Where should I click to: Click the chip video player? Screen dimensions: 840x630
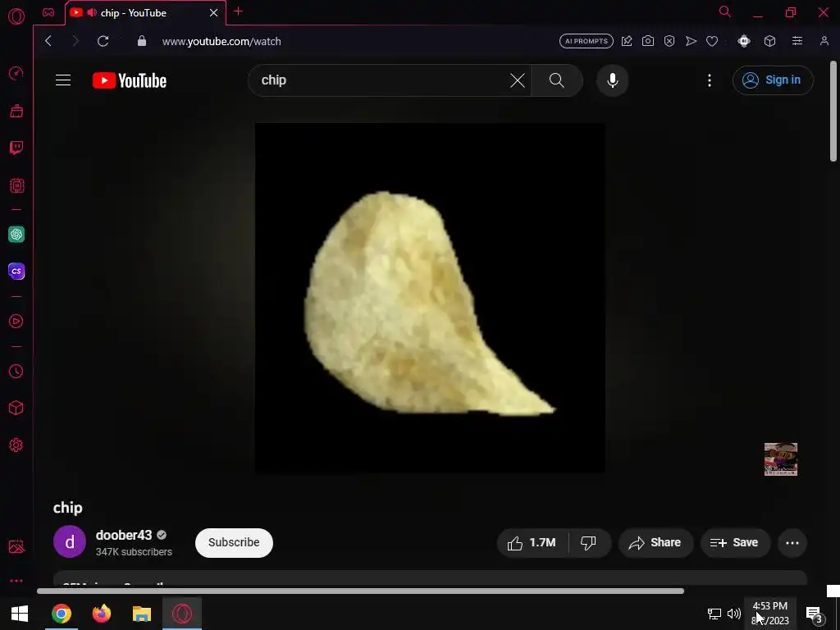(x=430, y=299)
